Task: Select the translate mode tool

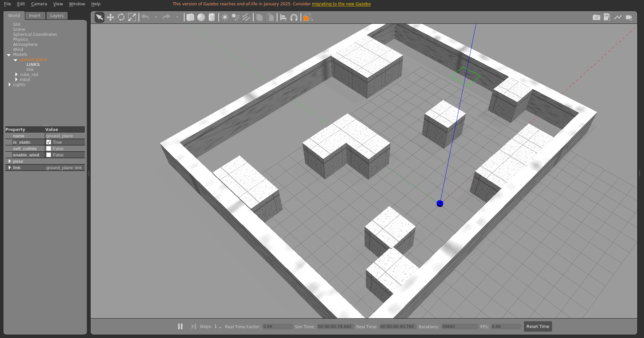Action: [110, 17]
